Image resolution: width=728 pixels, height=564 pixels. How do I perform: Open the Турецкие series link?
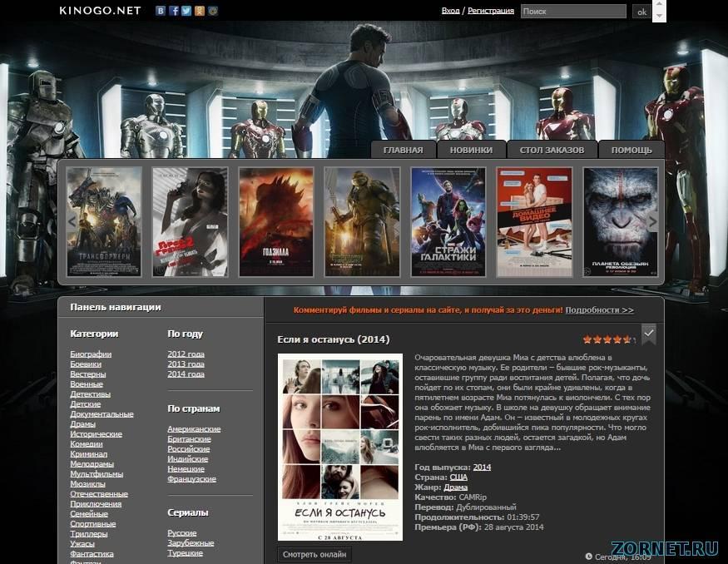(186, 553)
